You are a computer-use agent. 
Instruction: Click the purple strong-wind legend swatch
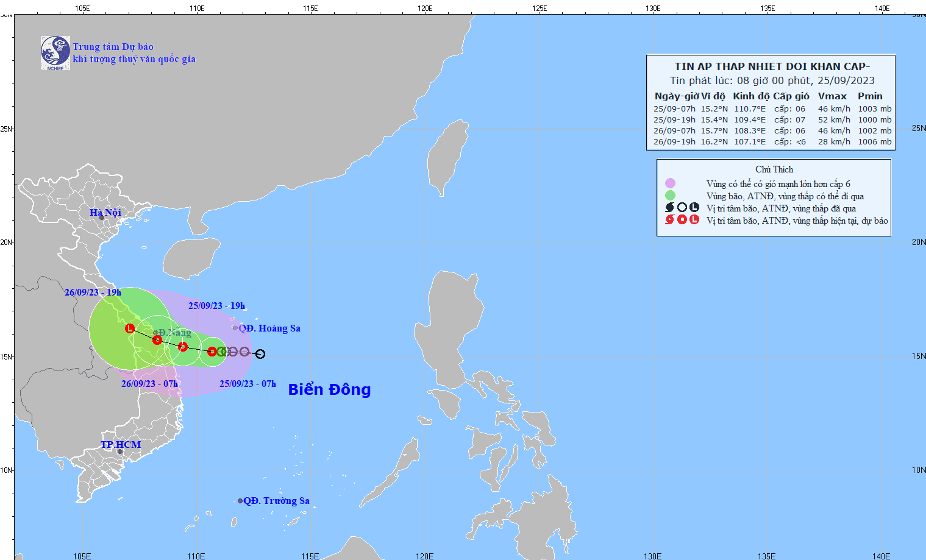(x=670, y=183)
